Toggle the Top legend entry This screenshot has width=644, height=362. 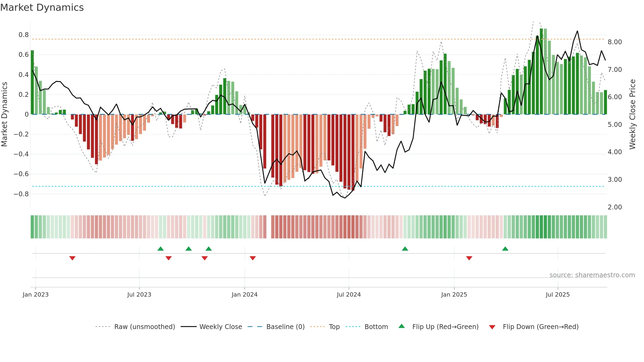pyautogui.click(x=325, y=327)
